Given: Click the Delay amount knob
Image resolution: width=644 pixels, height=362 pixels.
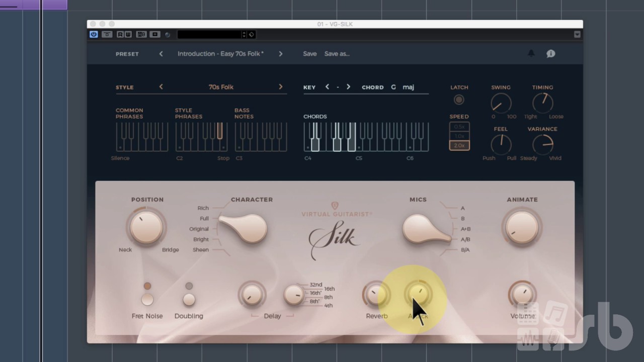Looking at the screenshot, I should coord(252,295).
